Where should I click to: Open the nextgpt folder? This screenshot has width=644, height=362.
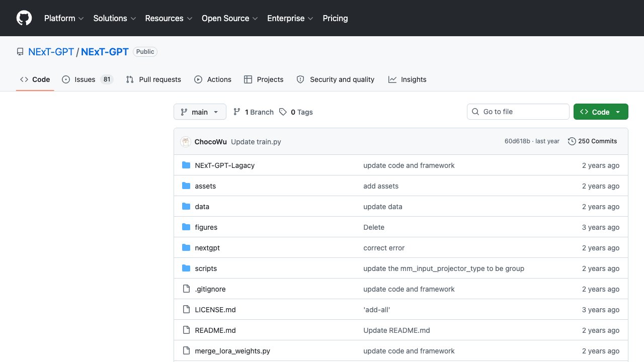point(207,248)
